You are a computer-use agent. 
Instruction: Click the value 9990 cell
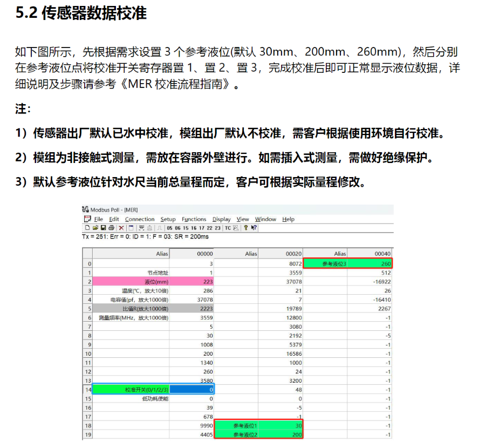191,426
